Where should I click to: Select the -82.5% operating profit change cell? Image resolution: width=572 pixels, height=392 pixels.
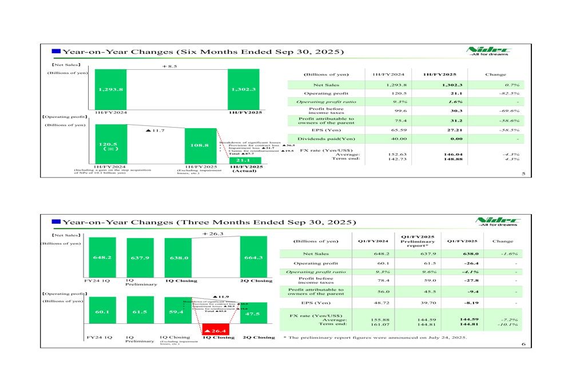(508, 93)
